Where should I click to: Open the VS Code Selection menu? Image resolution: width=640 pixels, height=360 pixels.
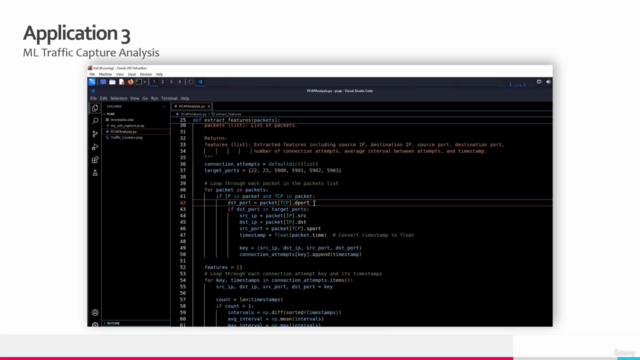pos(118,98)
